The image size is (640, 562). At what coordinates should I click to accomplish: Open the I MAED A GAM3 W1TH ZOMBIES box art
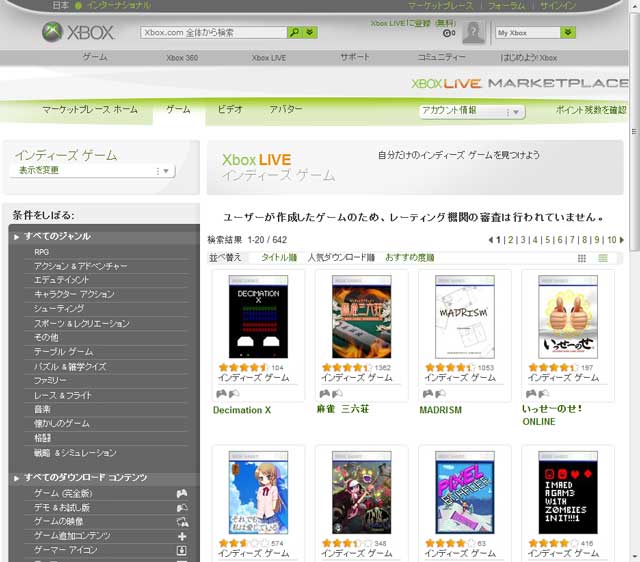568,493
